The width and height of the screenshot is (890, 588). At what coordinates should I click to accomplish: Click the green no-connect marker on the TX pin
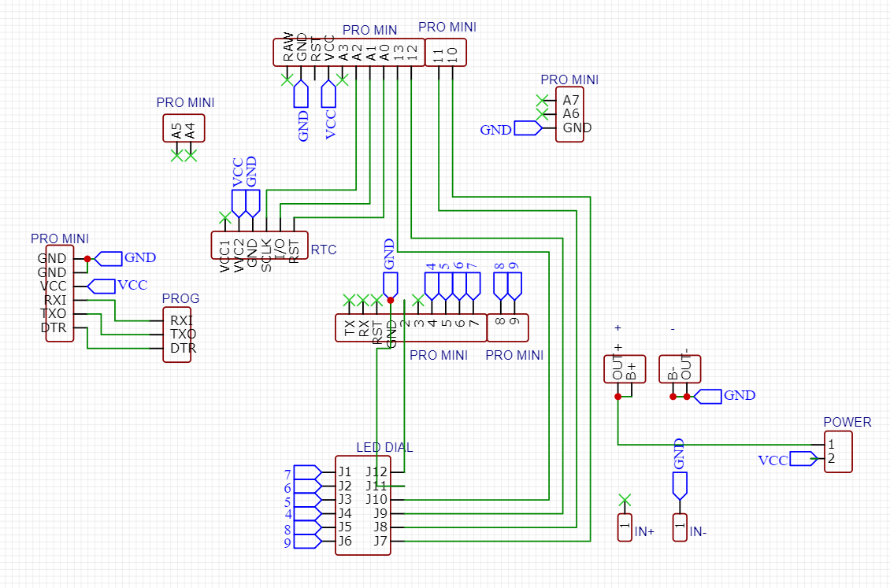tap(347, 300)
